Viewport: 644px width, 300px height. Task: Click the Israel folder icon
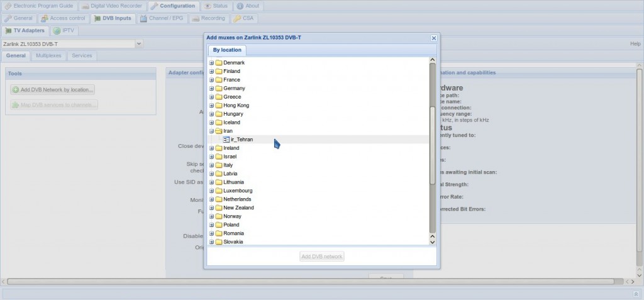[x=218, y=157]
